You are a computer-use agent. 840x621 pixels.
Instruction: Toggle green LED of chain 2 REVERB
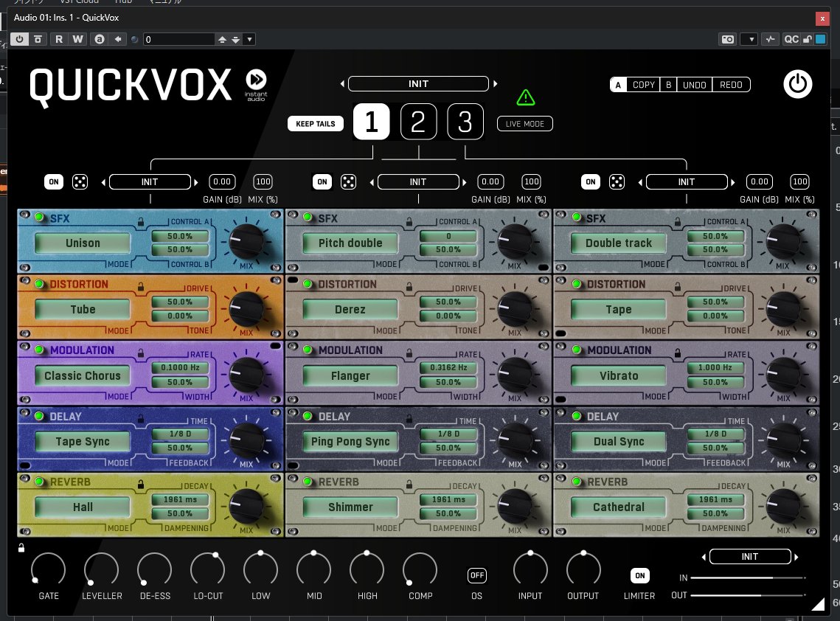coord(308,481)
